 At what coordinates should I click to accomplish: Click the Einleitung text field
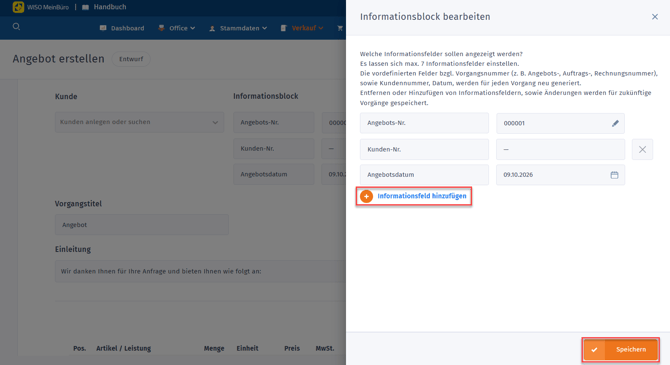200,271
